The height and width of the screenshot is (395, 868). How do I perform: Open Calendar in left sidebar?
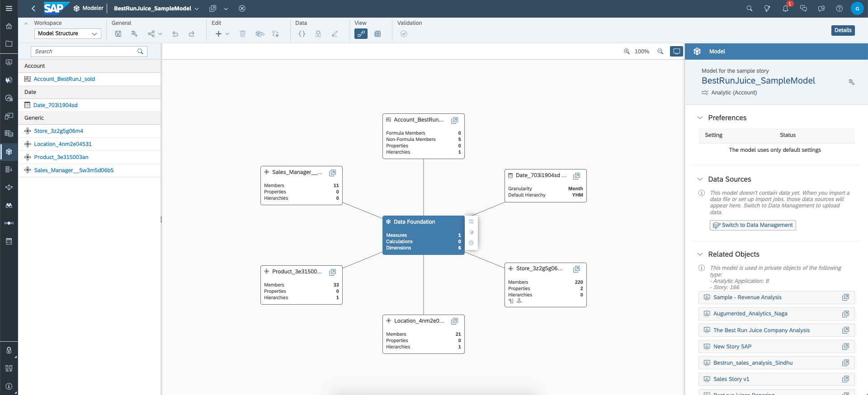pos(9,241)
